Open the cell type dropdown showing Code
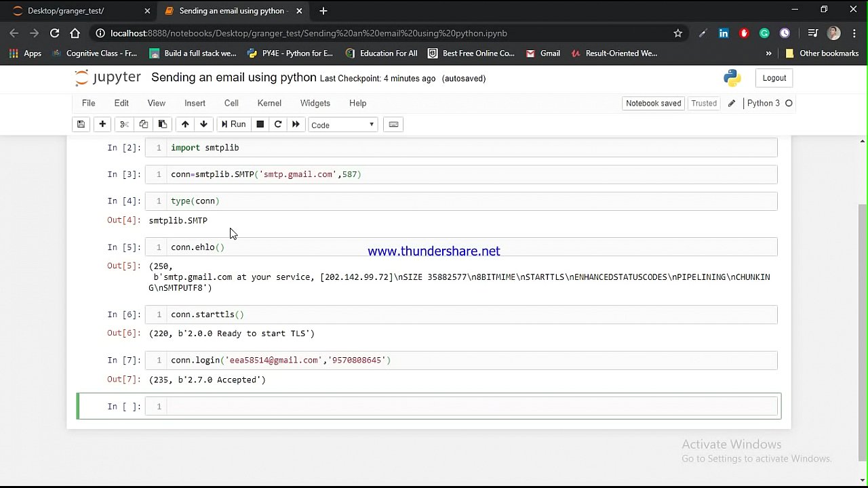Image resolution: width=868 pixels, height=488 pixels. point(342,125)
